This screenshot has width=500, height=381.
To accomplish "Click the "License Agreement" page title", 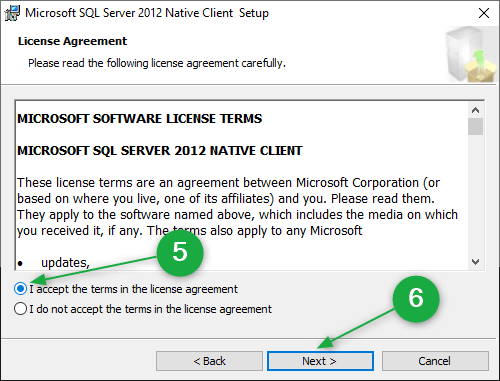I will (72, 41).
